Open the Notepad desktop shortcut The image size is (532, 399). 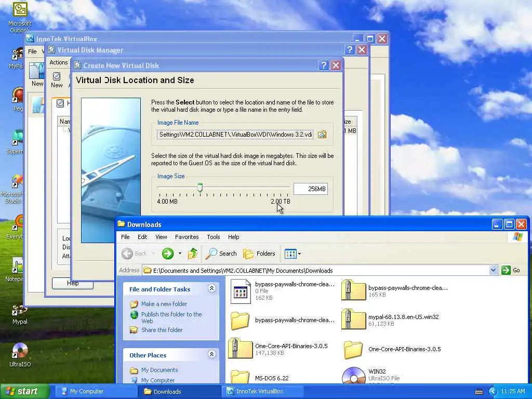(x=15, y=270)
